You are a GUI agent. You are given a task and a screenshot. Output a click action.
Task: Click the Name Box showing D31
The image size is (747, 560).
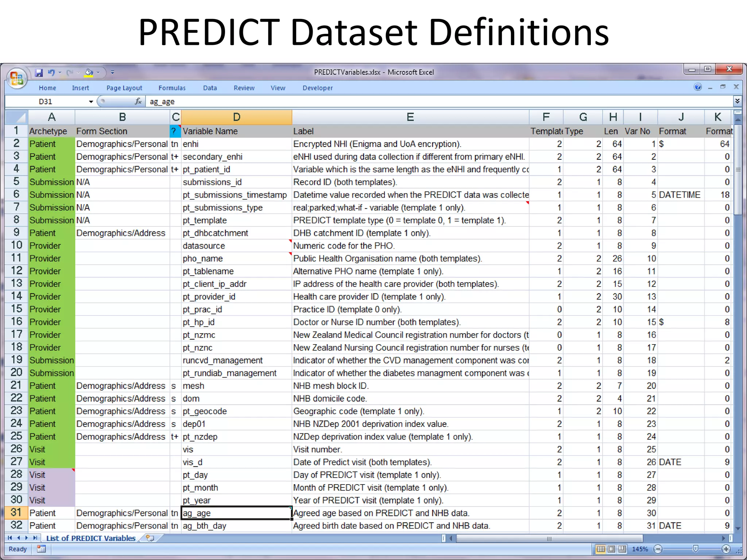pos(46,101)
